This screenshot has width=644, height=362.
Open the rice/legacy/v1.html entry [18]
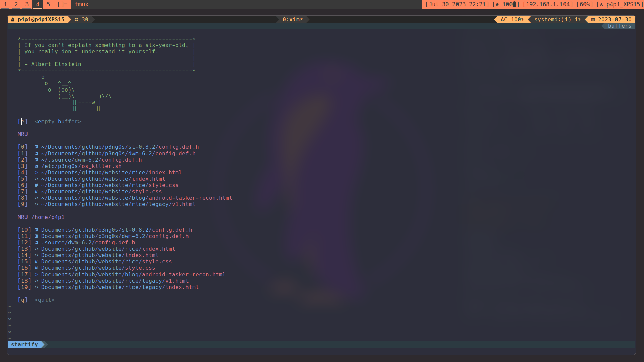point(115,281)
